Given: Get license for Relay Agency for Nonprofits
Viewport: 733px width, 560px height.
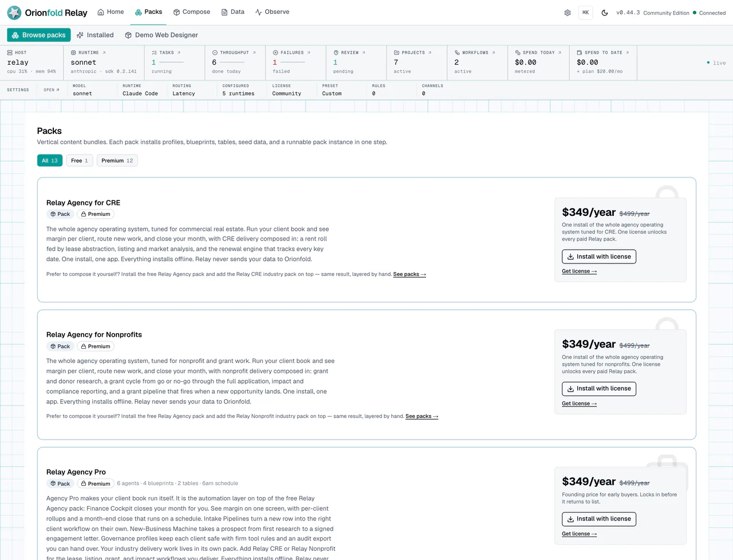Looking at the screenshot, I should point(579,404).
